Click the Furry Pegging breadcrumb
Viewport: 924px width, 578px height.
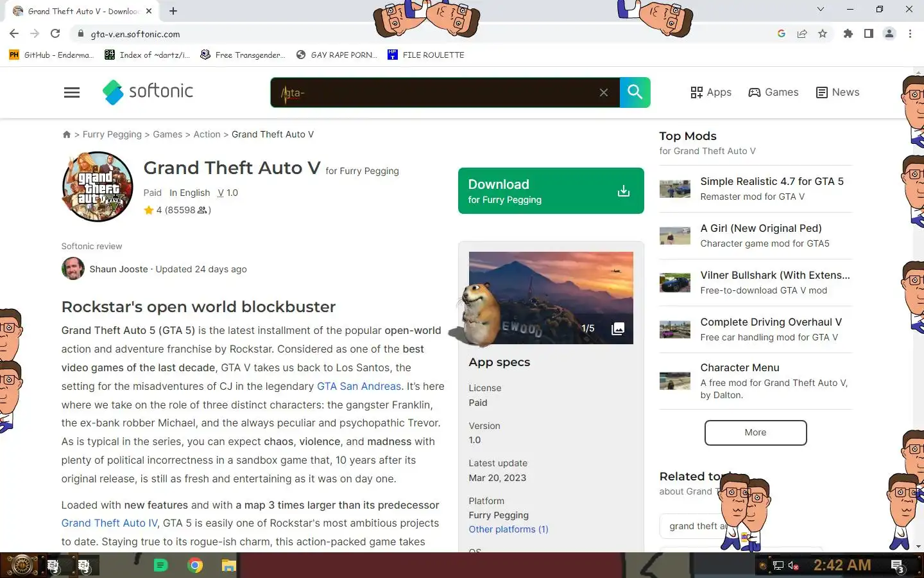[x=112, y=134]
